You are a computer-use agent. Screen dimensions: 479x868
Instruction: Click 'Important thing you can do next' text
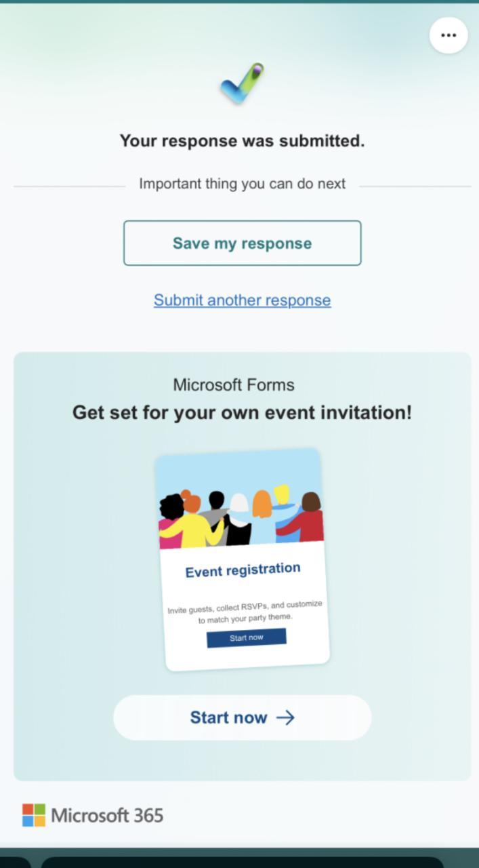(242, 184)
